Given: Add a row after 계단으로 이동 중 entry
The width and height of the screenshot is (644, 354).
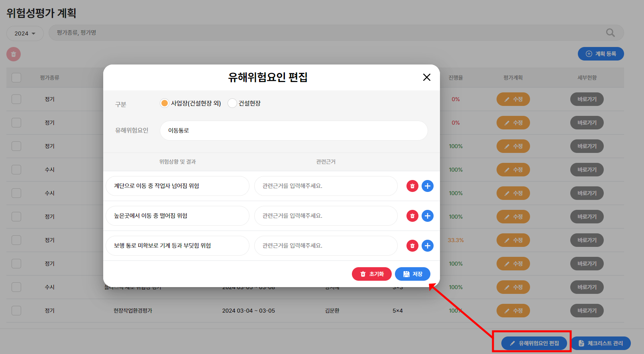Looking at the screenshot, I should (427, 186).
